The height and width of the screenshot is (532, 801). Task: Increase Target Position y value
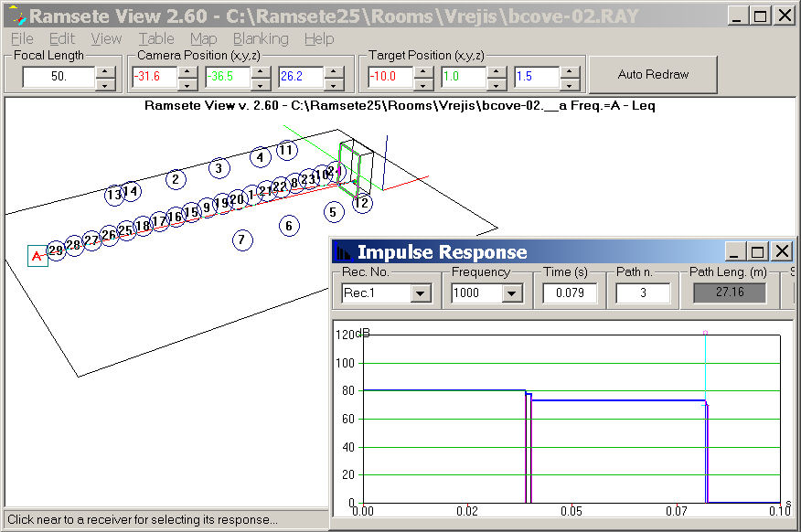coord(496,71)
